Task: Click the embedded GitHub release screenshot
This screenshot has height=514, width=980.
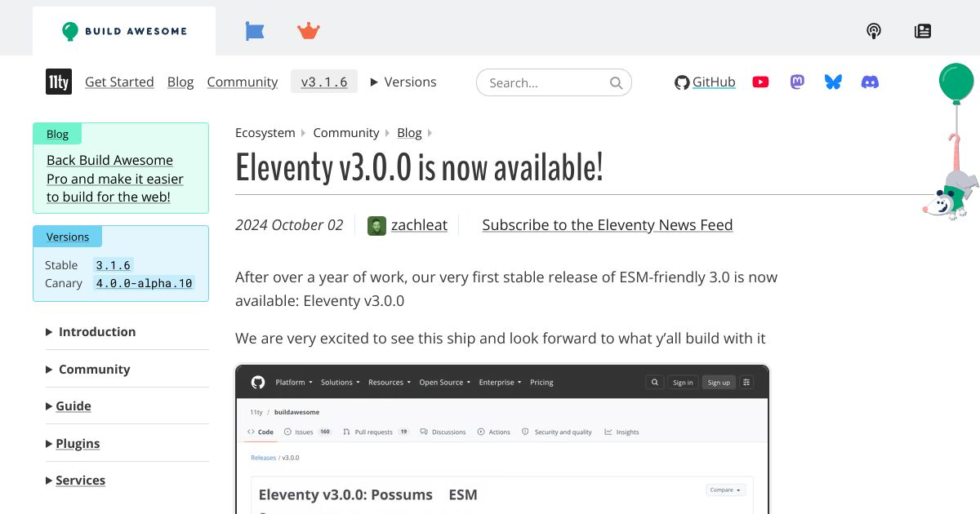Action: (x=502, y=439)
